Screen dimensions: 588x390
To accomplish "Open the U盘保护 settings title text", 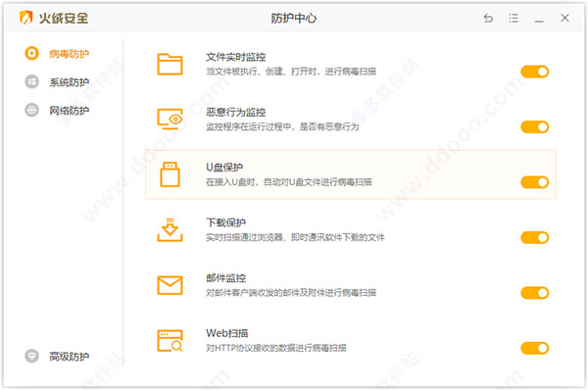I will (x=224, y=168).
